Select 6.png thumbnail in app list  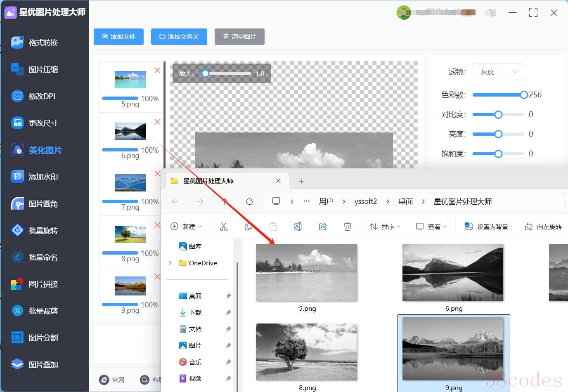(x=130, y=131)
